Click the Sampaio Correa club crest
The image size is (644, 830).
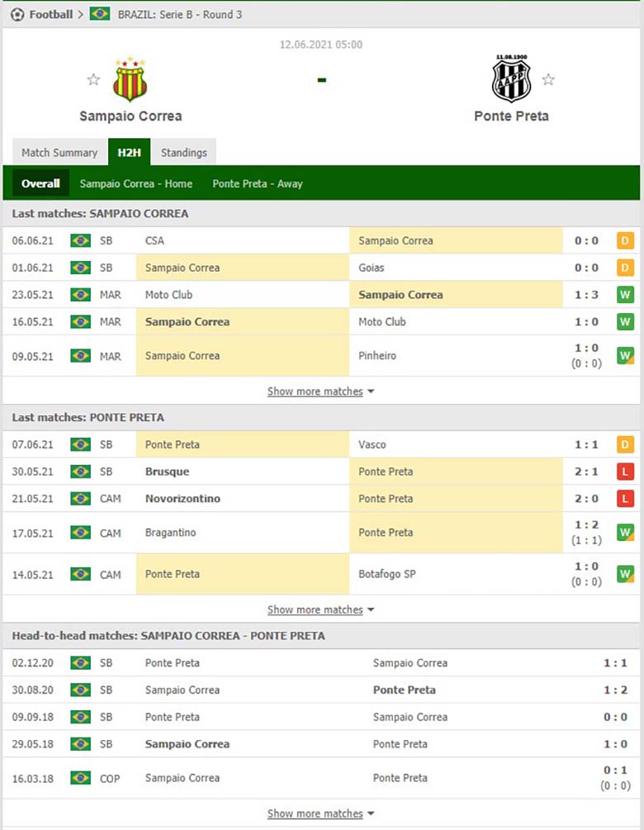tap(130, 79)
